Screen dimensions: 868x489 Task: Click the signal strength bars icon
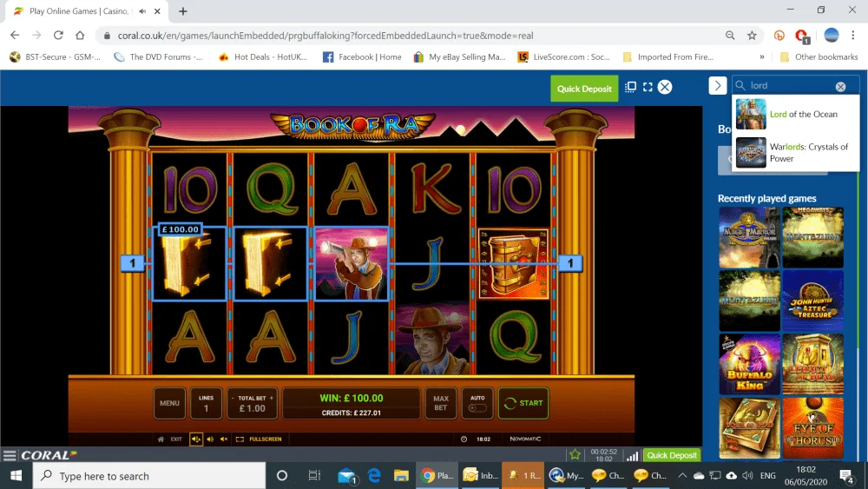[632, 455]
